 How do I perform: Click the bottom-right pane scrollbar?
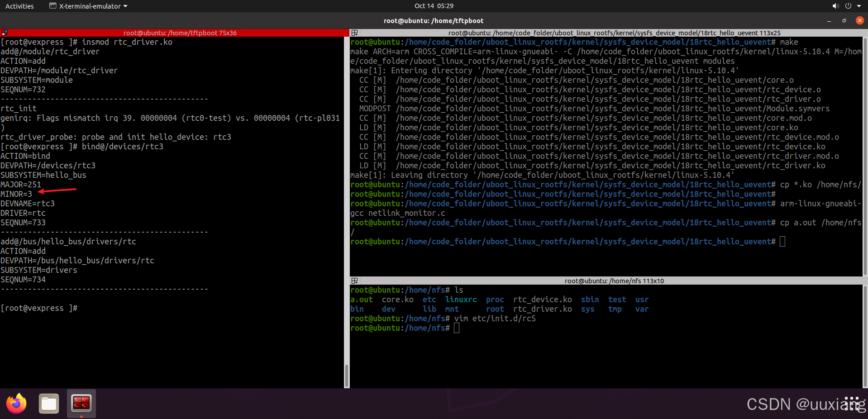tap(865, 336)
